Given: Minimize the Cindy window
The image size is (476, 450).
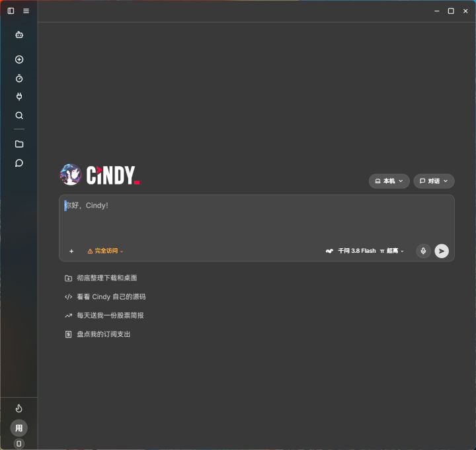Looking at the screenshot, I should pyautogui.click(x=437, y=11).
